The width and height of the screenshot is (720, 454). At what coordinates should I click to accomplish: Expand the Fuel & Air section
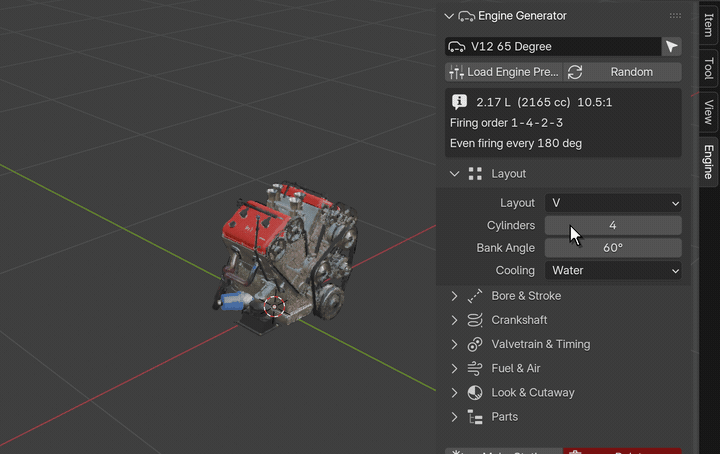(454, 369)
